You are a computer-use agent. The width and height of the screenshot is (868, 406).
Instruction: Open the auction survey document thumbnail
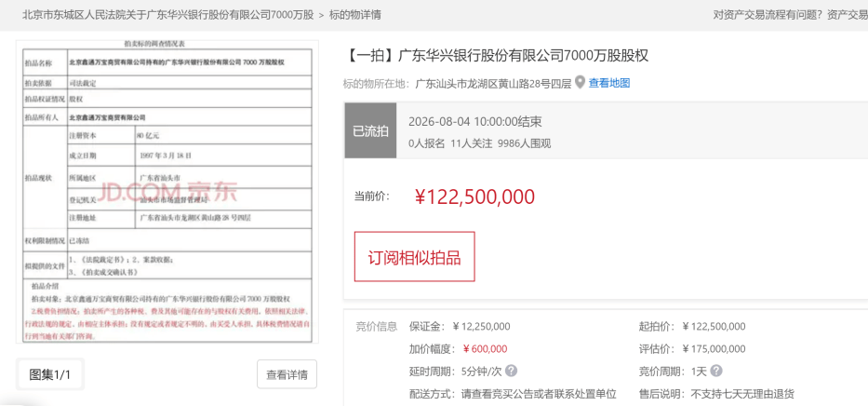pos(167,191)
